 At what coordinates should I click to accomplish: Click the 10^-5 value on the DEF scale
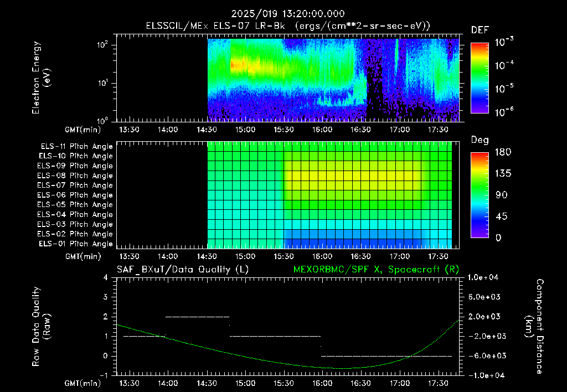[x=504, y=89]
